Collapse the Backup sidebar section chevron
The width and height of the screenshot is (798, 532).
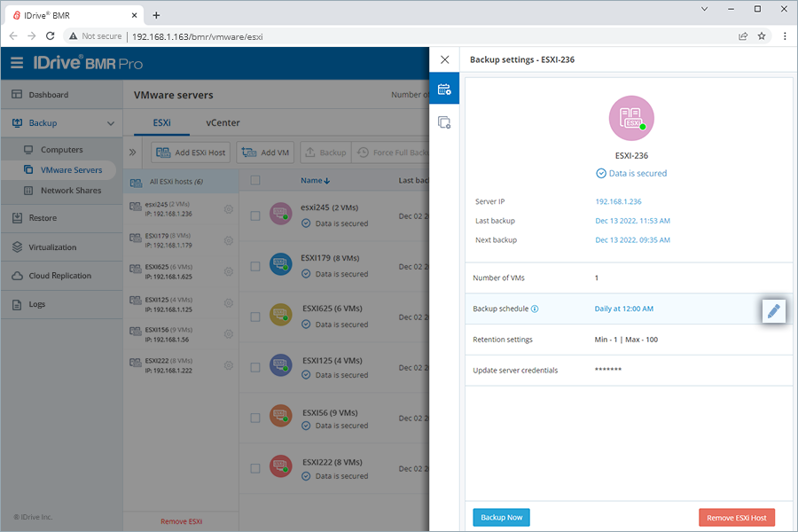111,123
